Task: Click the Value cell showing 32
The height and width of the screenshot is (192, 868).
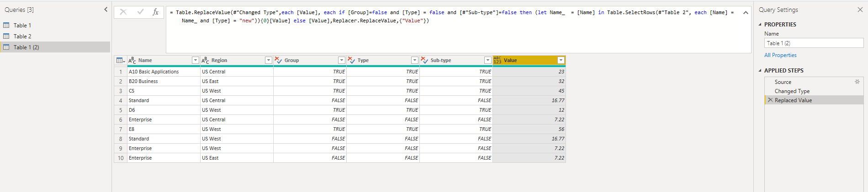Action: tap(529, 81)
